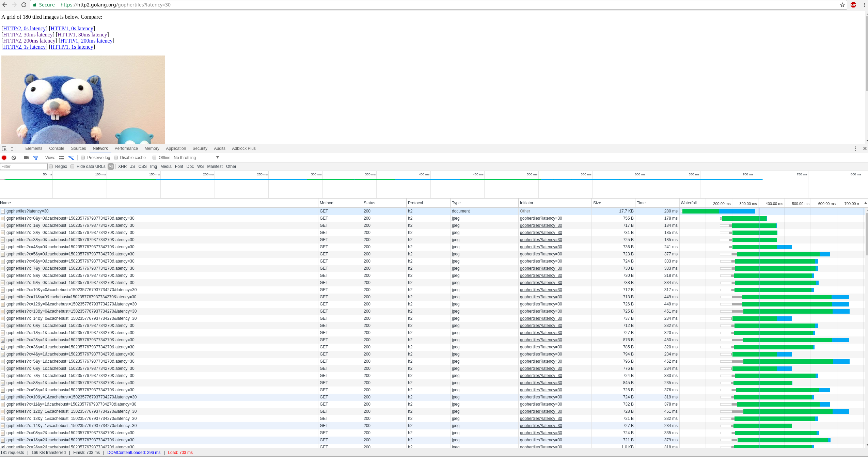Enable the Preserve log checkbox

(83, 158)
